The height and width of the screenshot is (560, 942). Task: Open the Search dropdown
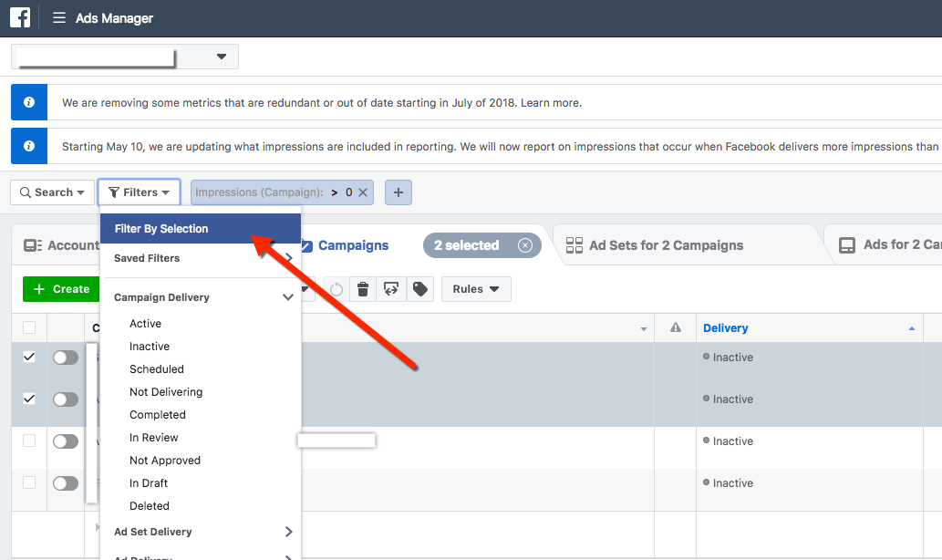click(52, 192)
